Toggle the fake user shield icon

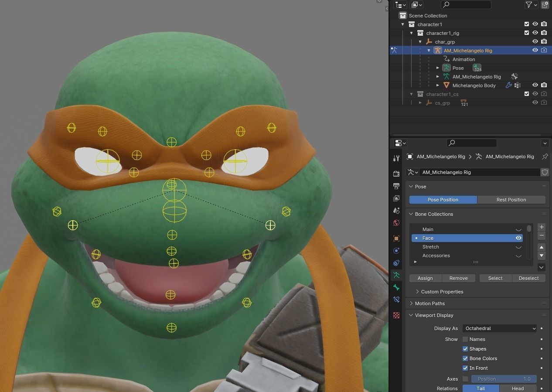pyautogui.click(x=545, y=172)
